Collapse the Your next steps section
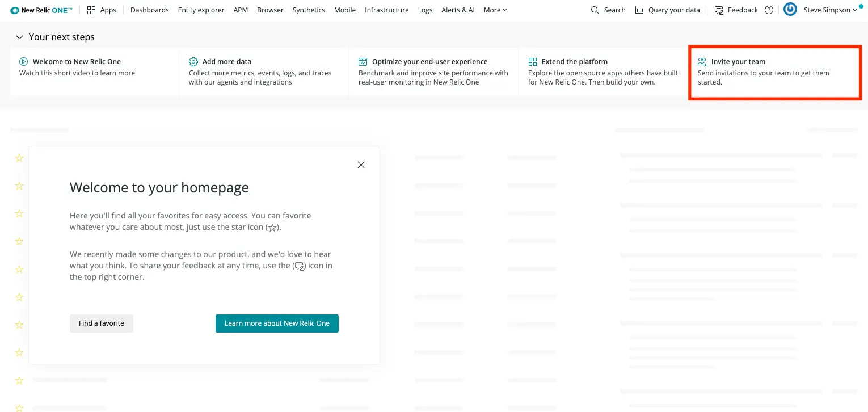This screenshot has height=412, width=868. click(19, 37)
